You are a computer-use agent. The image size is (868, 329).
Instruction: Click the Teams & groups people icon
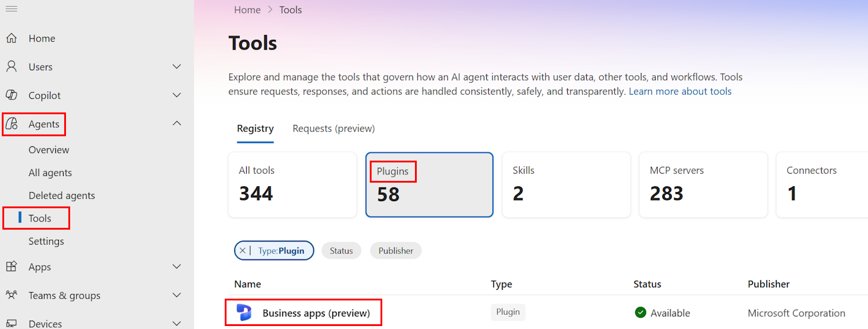tap(11, 295)
